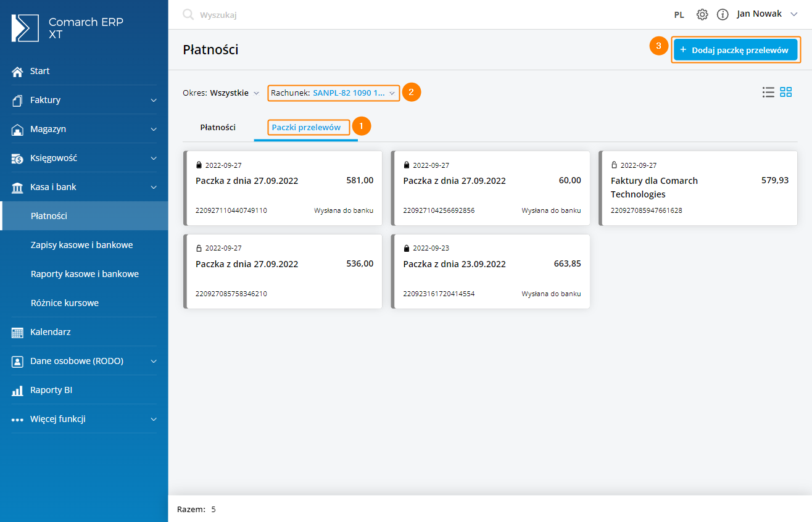This screenshot has width=812, height=522.
Task: Click the information circle icon
Action: pyautogui.click(x=723, y=14)
